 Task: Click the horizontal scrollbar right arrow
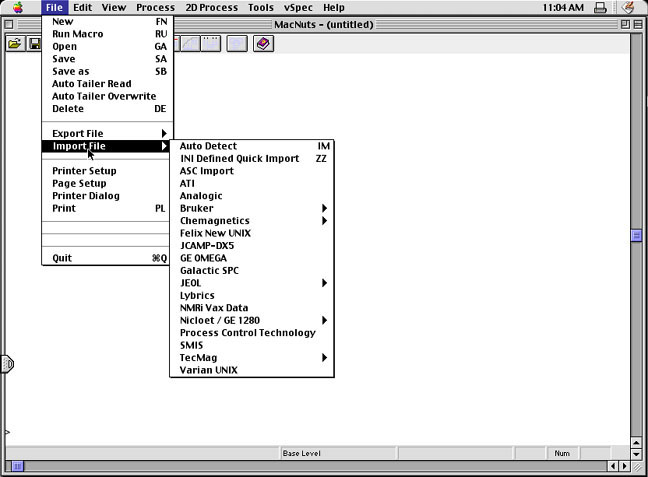coord(625,466)
